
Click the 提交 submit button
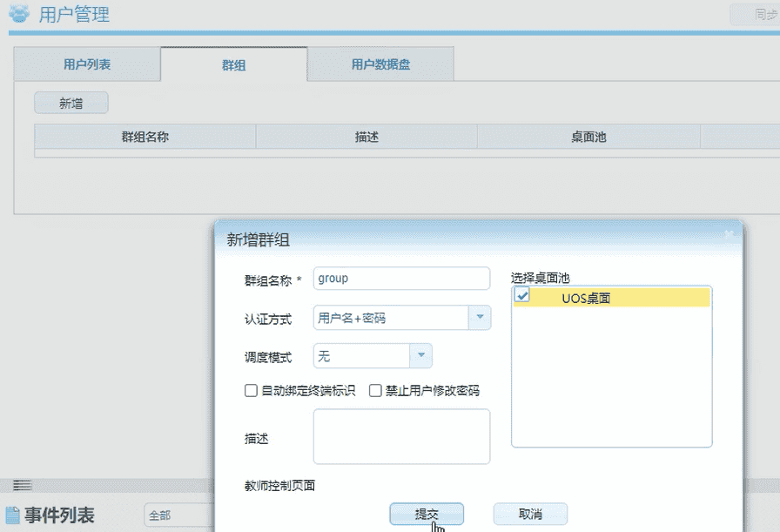click(427, 513)
